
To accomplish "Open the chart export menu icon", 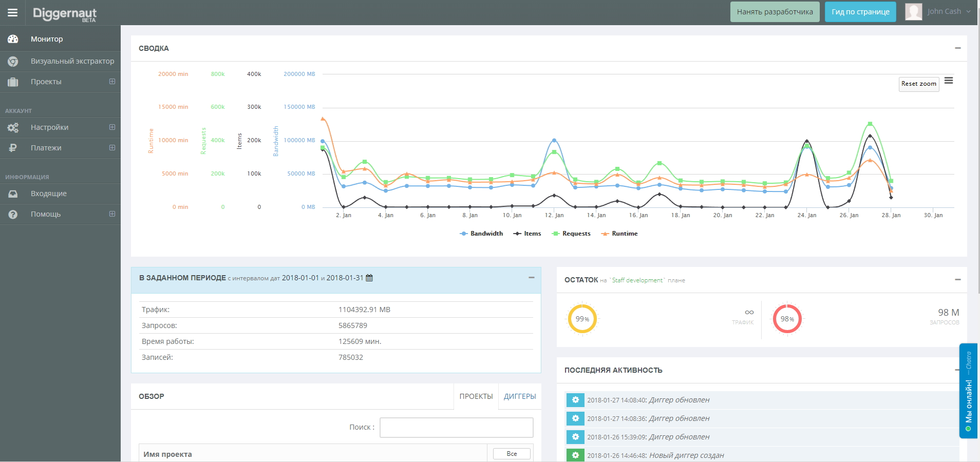I will point(948,81).
